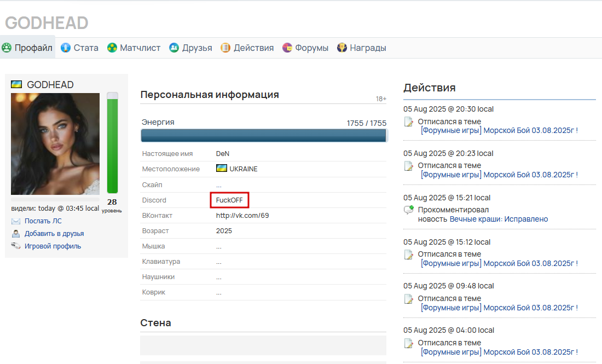Click the Наушники field label
Image resolution: width=602 pixels, height=364 pixels.
pyautogui.click(x=158, y=277)
